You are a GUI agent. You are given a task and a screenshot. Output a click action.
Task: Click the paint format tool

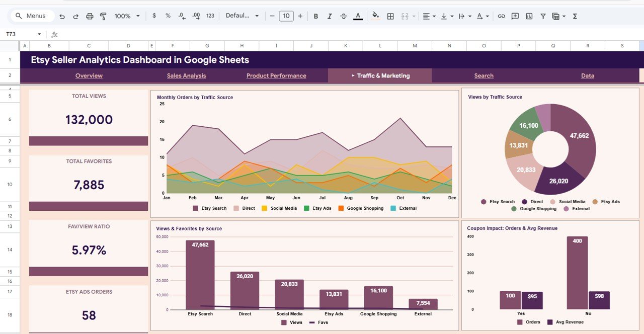point(103,16)
